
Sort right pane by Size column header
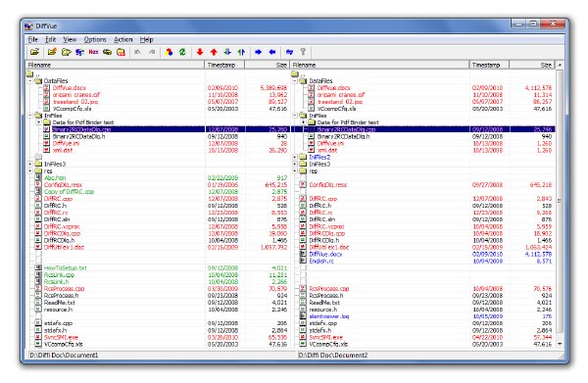tap(531, 65)
